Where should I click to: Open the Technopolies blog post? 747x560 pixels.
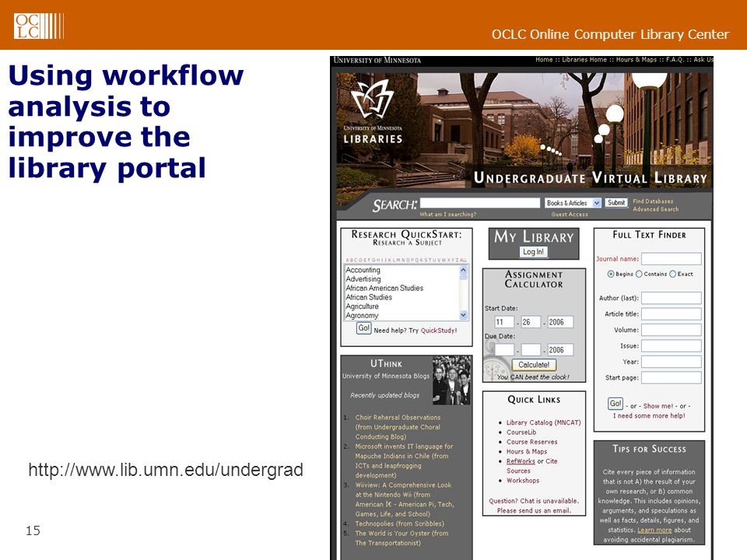pos(399,523)
